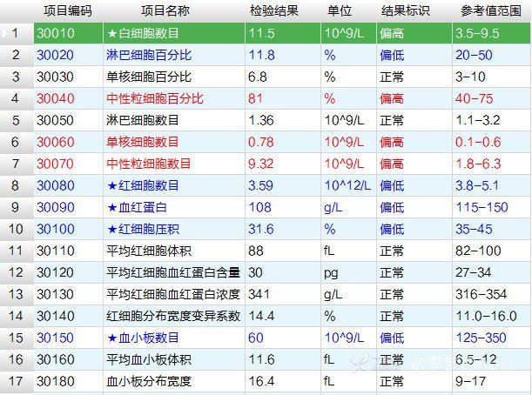Click the 血小板分布宽度 result value 16.4
The image size is (532, 395).
tap(261, 381)
